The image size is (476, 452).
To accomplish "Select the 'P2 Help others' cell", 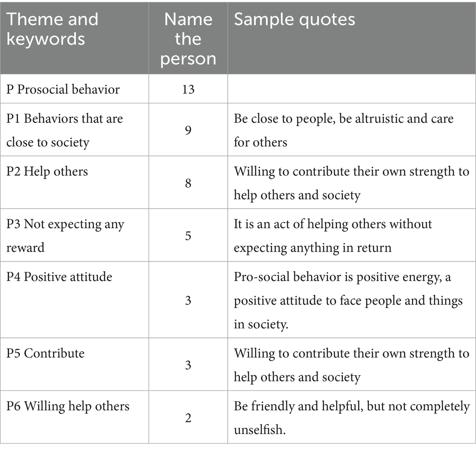I will [x=47, y=171].
